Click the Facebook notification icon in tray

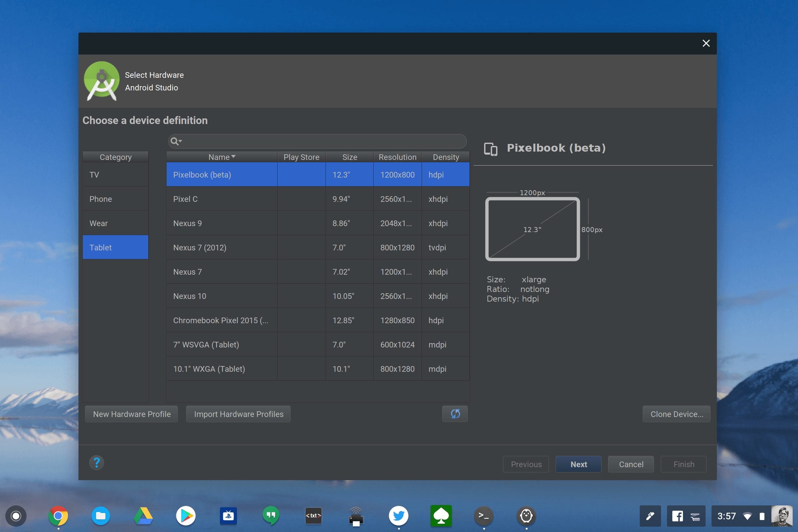coord(678,516)
